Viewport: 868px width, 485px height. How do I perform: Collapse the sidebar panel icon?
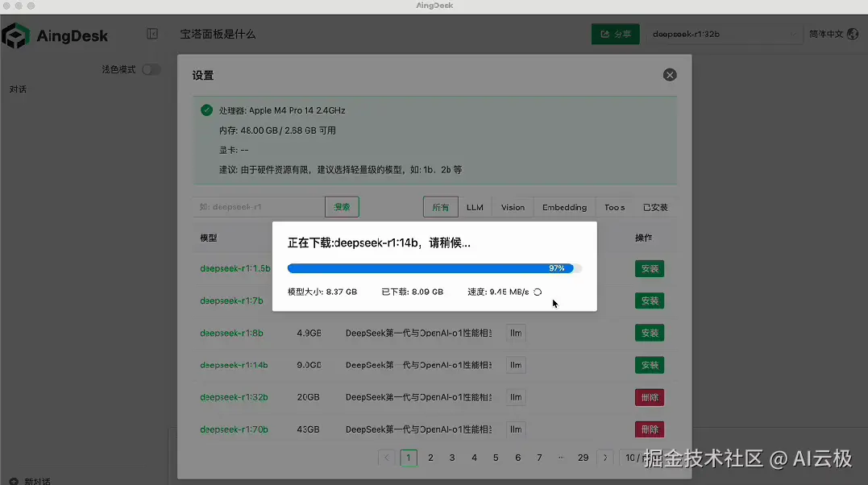[152, 34]
